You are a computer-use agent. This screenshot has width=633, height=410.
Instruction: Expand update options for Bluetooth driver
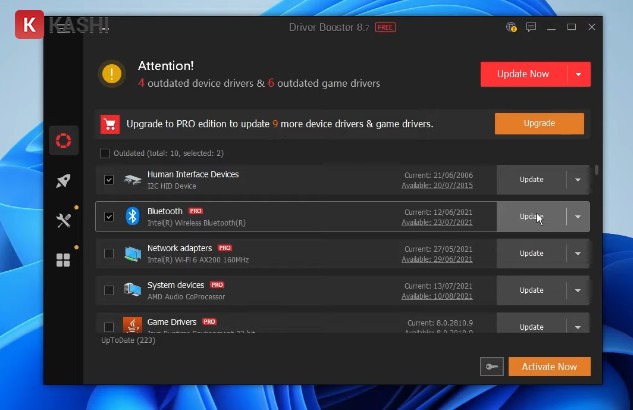pos(578,217)
